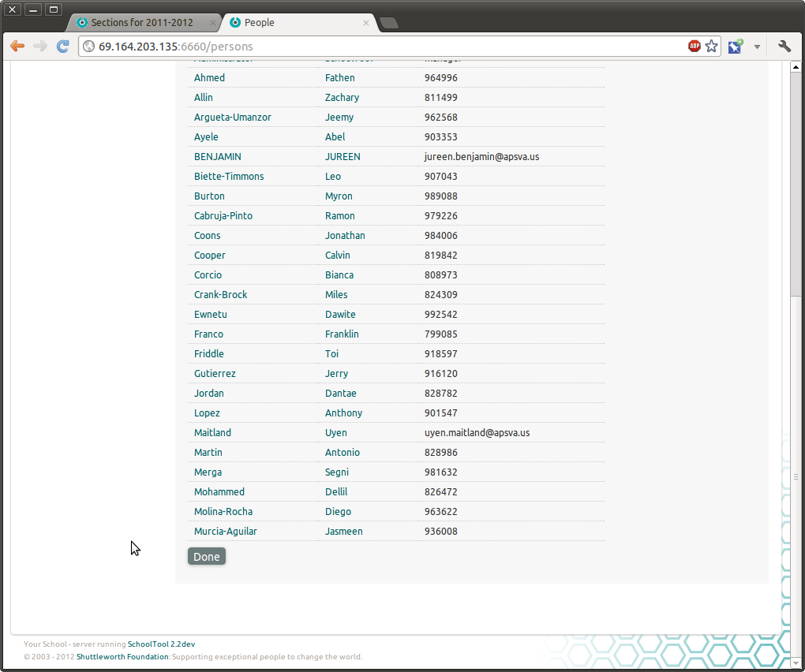Open a new tab
Viewport: 805px width, 672px height.
[389, 23]
